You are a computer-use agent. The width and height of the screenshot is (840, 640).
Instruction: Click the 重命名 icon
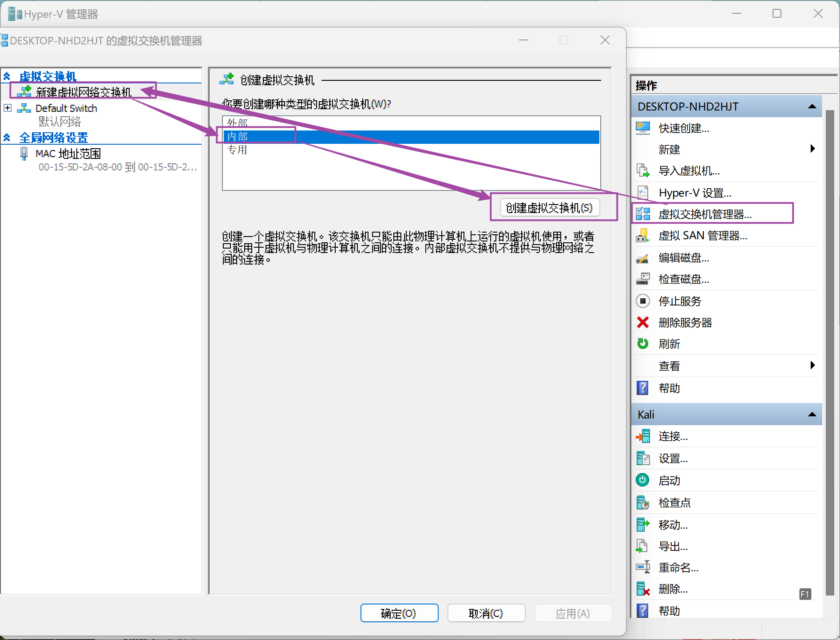tap(643, 567)
